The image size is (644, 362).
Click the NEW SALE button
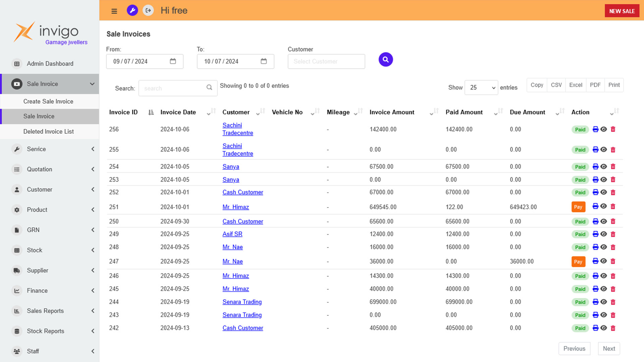click(622, 11)
